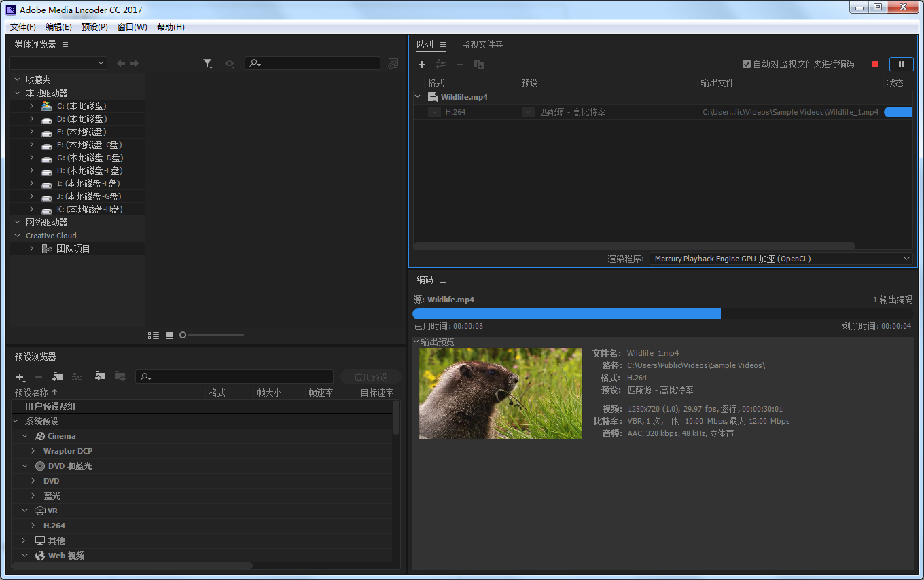The height and width of the screenshot is (580, 924).
Task: Open the 预设(P) menu
Action: [94, 27]
